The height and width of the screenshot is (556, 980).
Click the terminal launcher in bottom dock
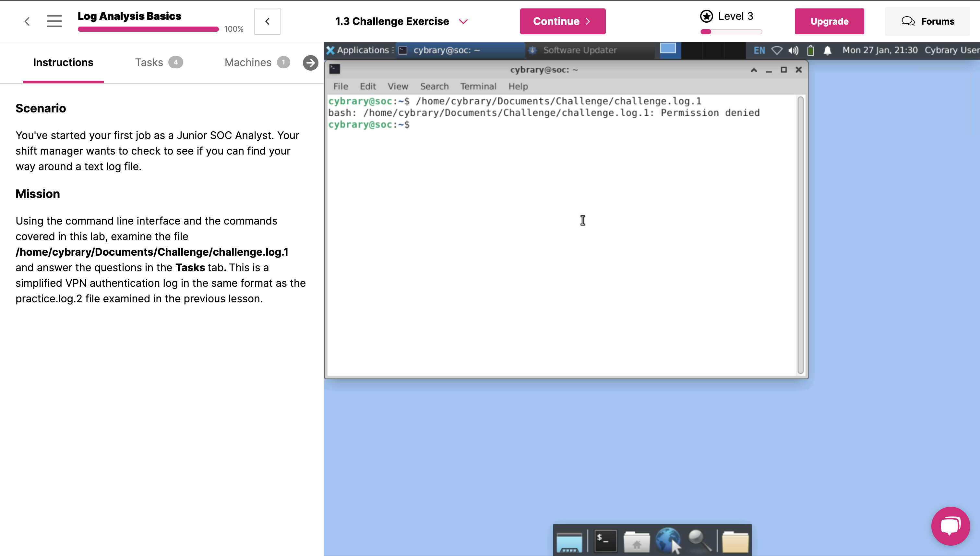coord(605,541)
